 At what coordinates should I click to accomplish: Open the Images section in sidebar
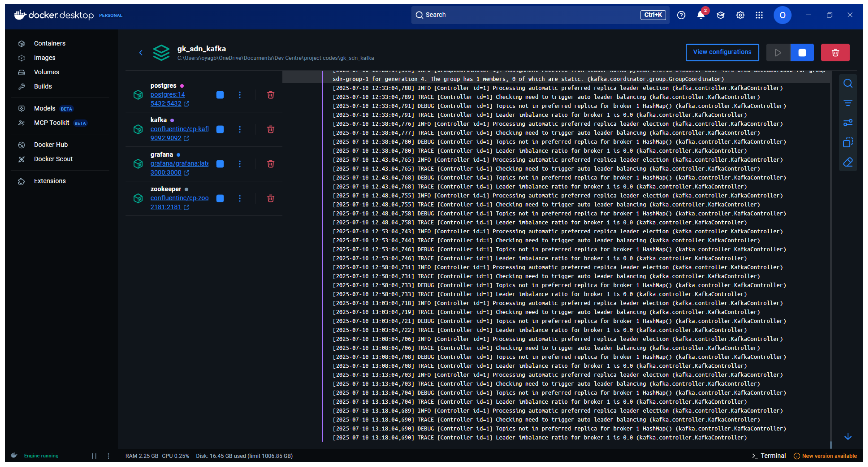44,58
